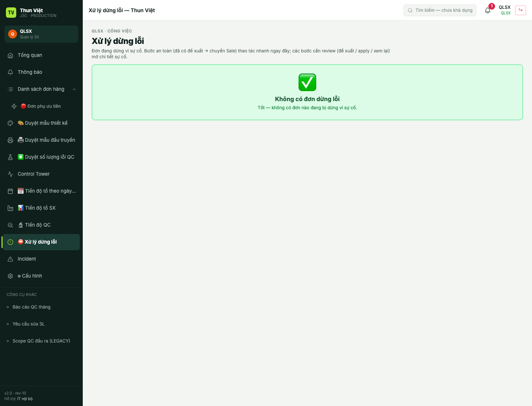Image resolution: width=532 pixels, height=406 pixels.
Task: Click the Không có đơn dừng lỗi heading
Action: click(x=307, y=99)
